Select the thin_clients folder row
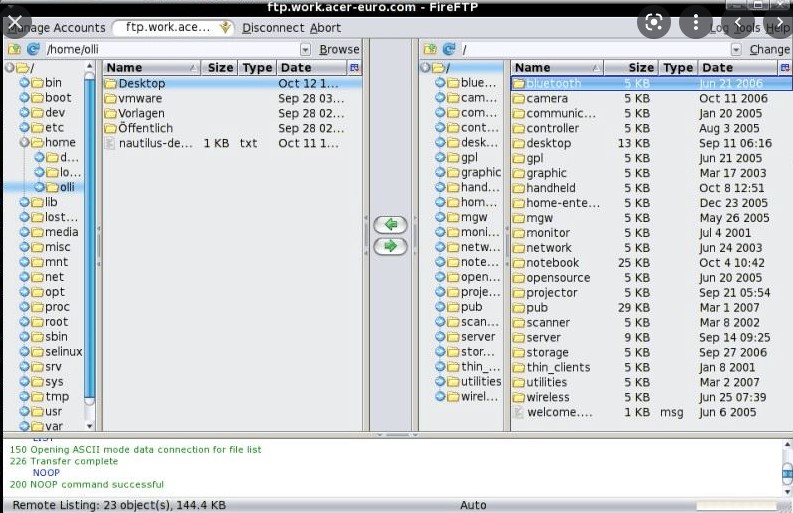Viewport: 793px width, 513px height. (x=651, y=367)
